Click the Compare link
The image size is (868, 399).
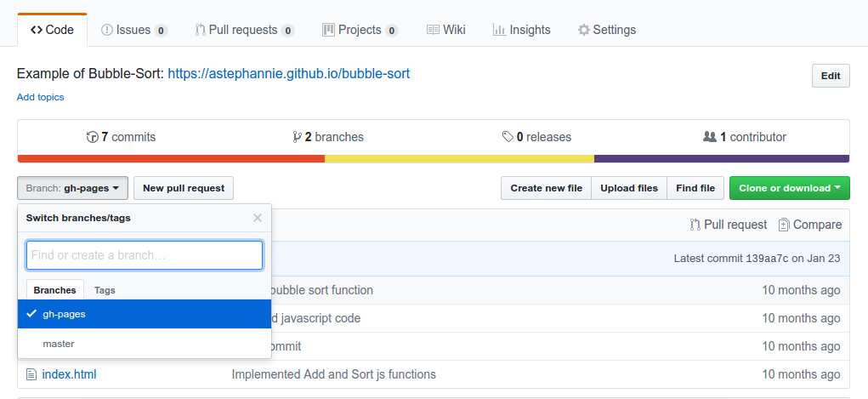coord(810,225)
